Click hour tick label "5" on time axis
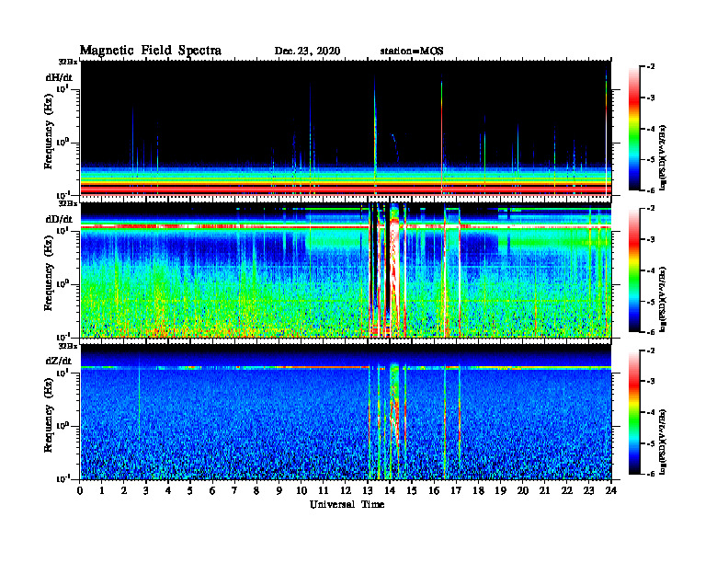728x563 pixels. point(190,491)
